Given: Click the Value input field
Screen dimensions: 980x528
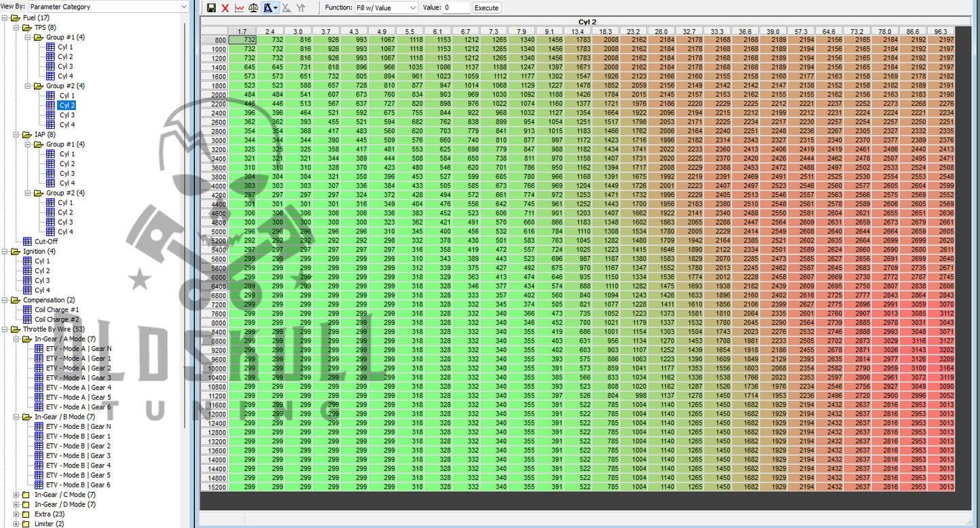Looking at the screenshot, I should (456, 8).
